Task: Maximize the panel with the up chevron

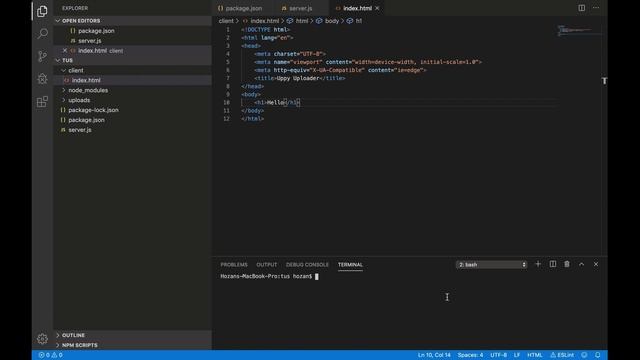Action: 582,264
